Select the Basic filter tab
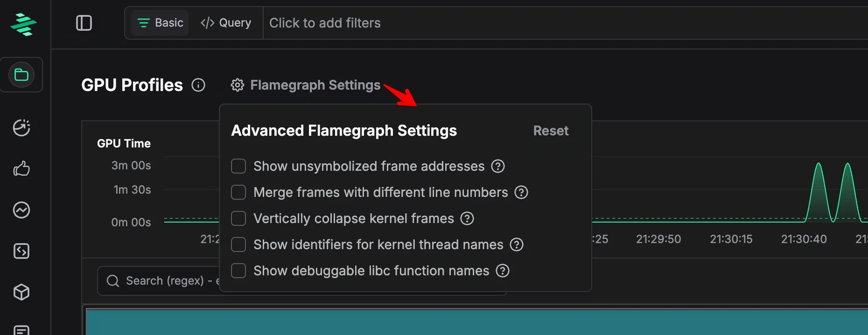The height and width of the screenshot is (335, 868). click(x=160, y=22)
